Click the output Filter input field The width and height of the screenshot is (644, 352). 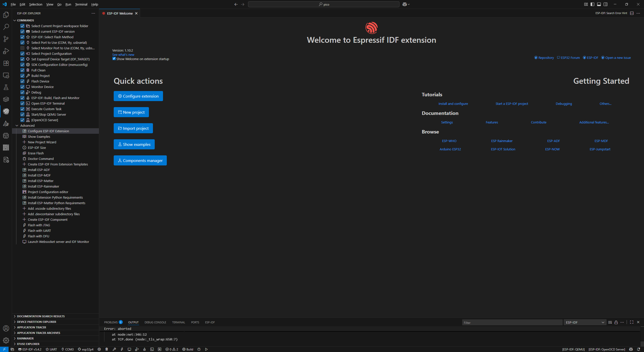512,323
